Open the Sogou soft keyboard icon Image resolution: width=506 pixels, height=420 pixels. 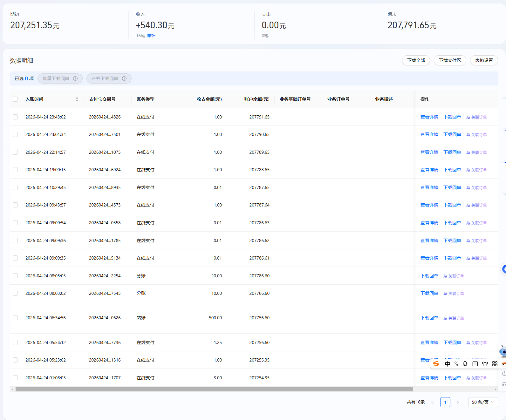475,364
